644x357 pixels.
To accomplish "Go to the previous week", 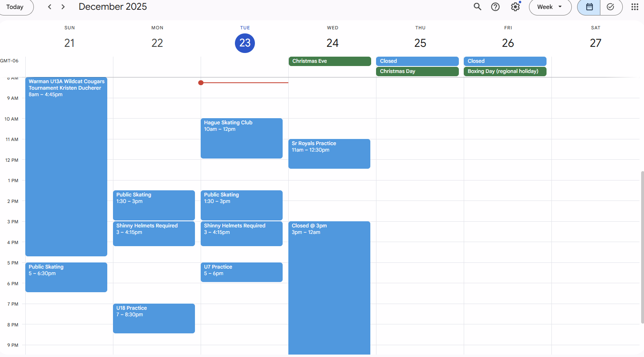I will pos(50,7).
